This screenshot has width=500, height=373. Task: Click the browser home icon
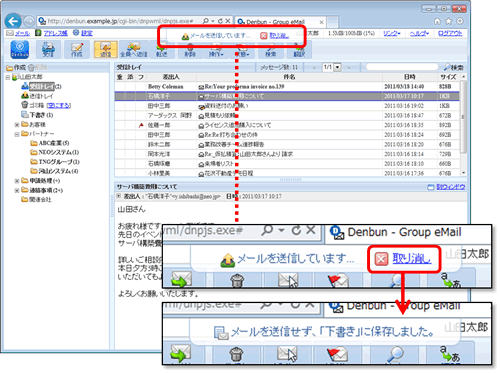pos(437,21)
